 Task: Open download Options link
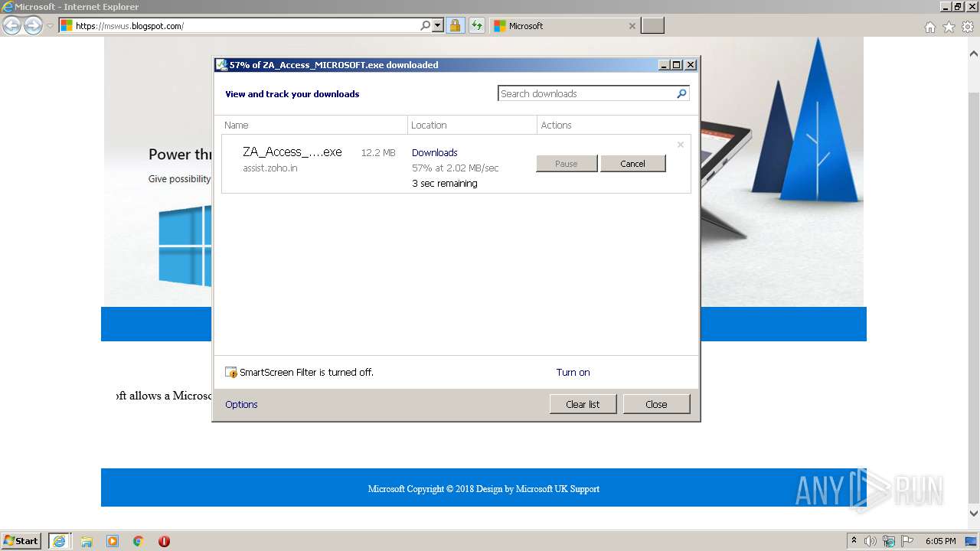(241, 405)
